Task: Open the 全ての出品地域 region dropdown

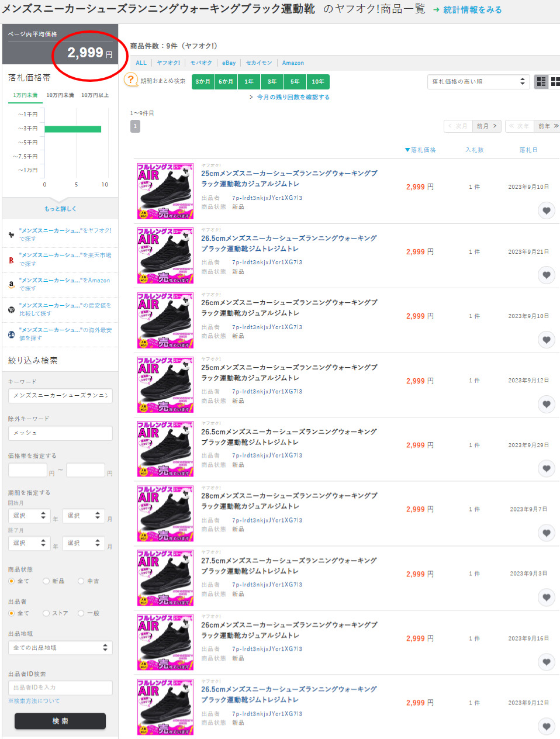Action: click(x=60, y=648)
